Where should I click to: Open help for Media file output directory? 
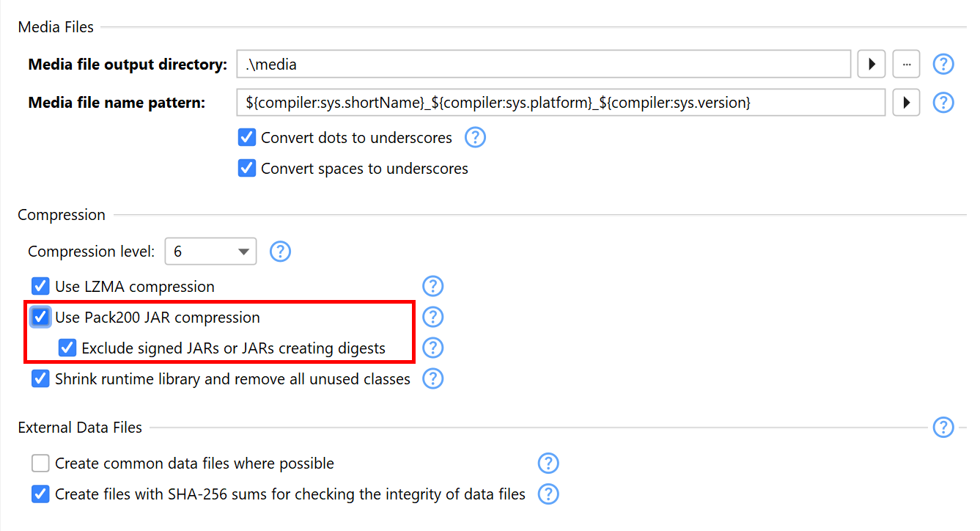[x=943, y=65]
